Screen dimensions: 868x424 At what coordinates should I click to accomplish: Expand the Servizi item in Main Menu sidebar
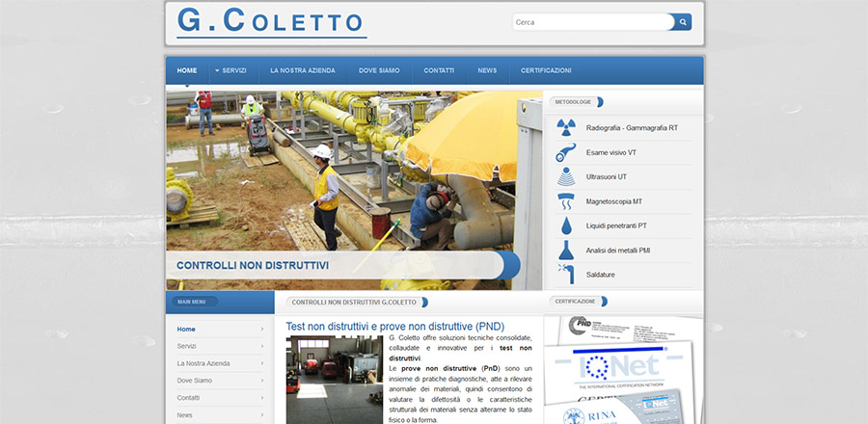(x=261, y=346)
